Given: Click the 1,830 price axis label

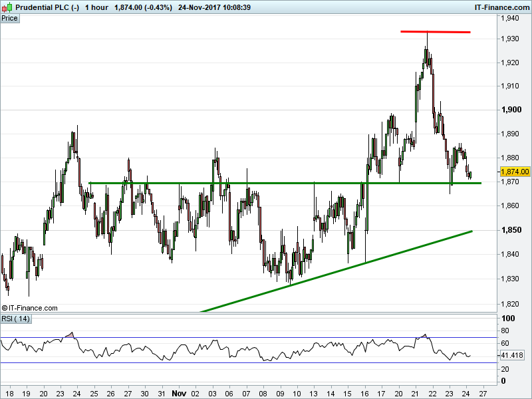Looking at the screenshot, I should coord(510,279).
